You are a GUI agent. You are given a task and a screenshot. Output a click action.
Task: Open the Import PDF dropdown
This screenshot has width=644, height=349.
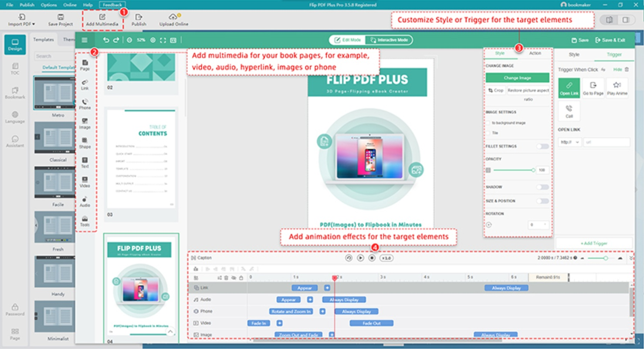[x=22, y=20]
